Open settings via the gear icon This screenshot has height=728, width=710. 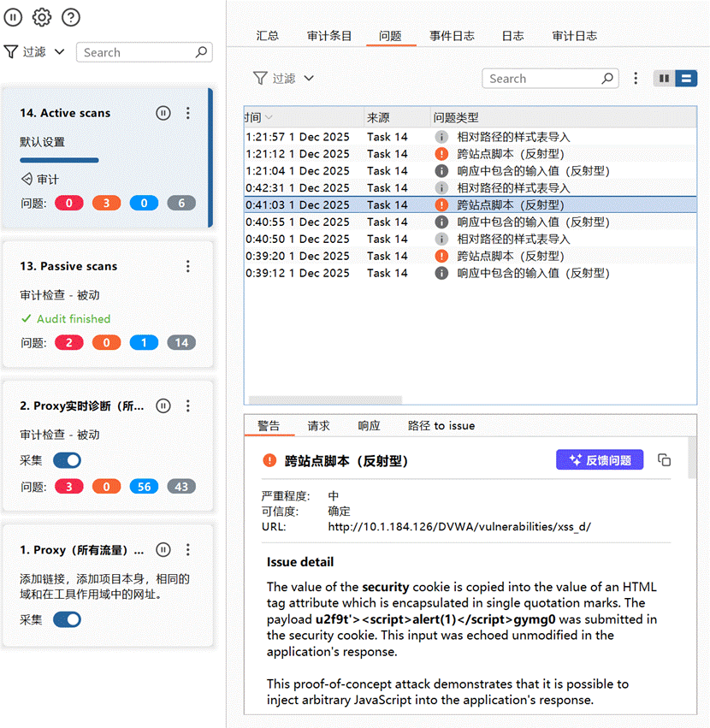pos(42,18)
